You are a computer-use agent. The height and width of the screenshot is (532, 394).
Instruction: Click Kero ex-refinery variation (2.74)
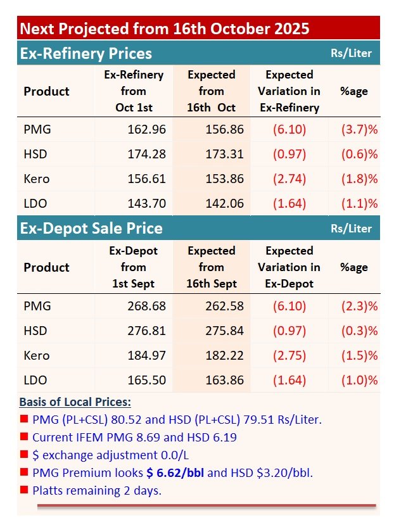coord(289,179)
